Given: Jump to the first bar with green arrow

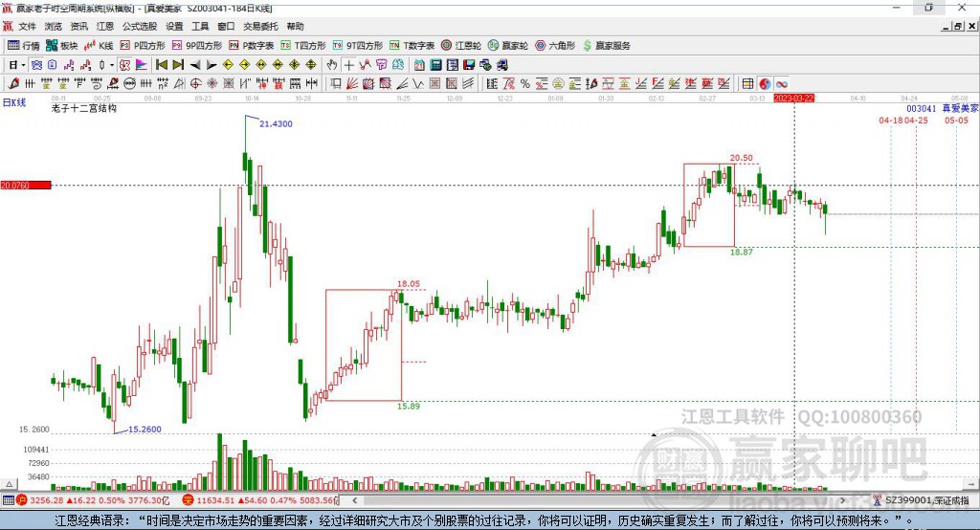Looking at the screenshot, I should click(x=162, y=64).
